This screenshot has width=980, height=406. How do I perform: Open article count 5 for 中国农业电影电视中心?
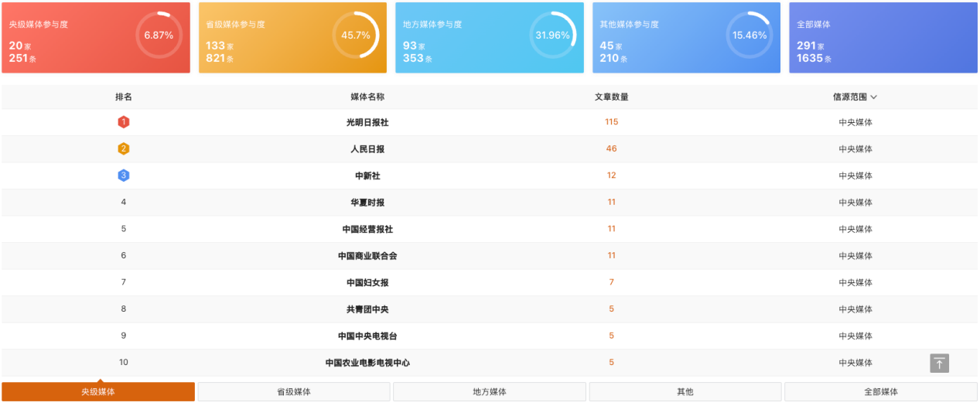tap(612, 362)
